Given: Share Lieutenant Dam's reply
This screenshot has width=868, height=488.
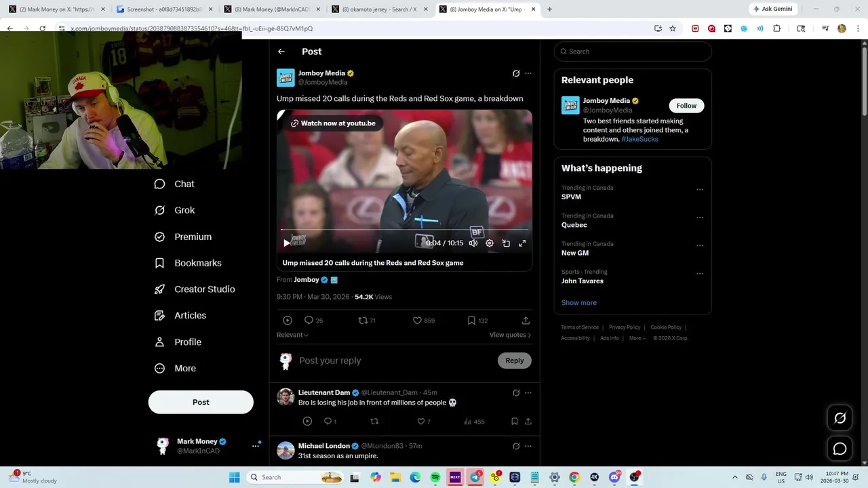Looking at the screenshot, I should [x=528, y=422].
